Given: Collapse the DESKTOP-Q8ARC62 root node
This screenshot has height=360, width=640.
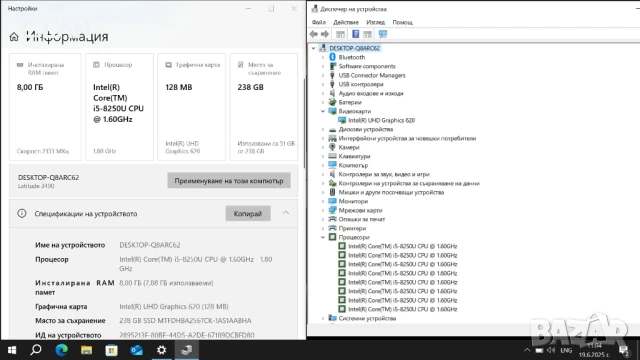Looking at the screenshot, I should pos(313,48).
